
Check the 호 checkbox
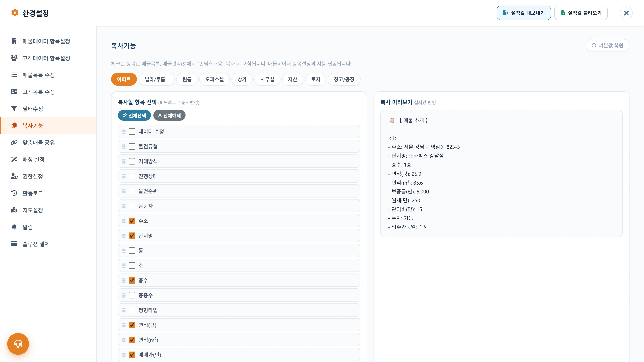132,265
